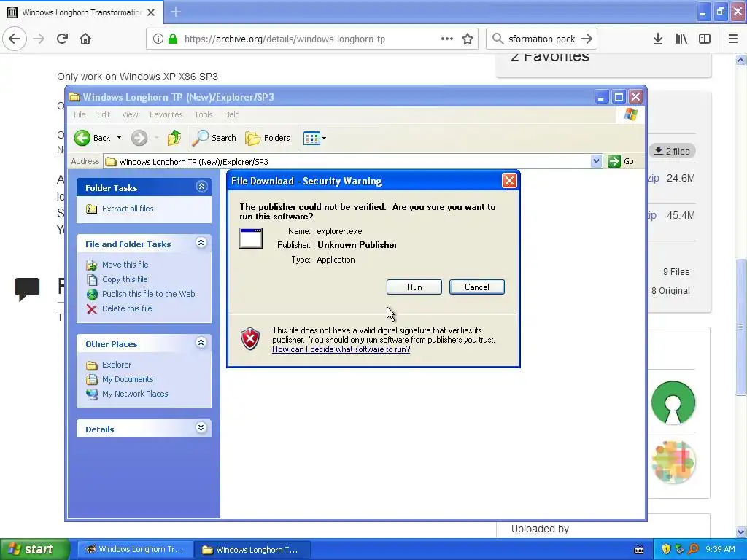The image size is (747, 560).
Task: Click the Firefox forward arrow button
Action: 39,39
